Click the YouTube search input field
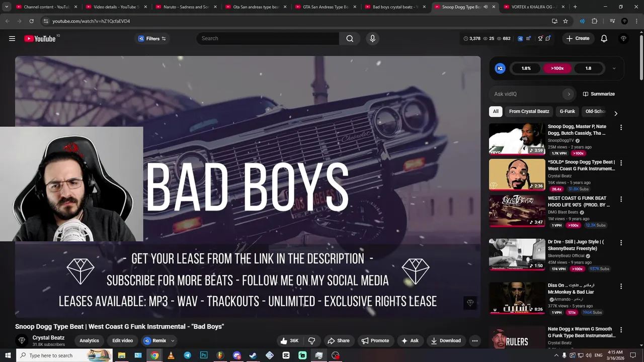Image resolution: width=644 pixels, height=362 pixels. click(268, 38)
